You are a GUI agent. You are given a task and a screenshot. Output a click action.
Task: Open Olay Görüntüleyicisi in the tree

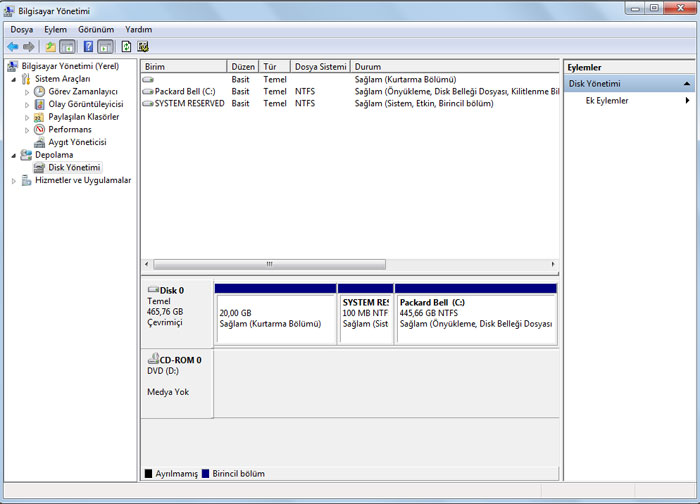pos(85,104)
